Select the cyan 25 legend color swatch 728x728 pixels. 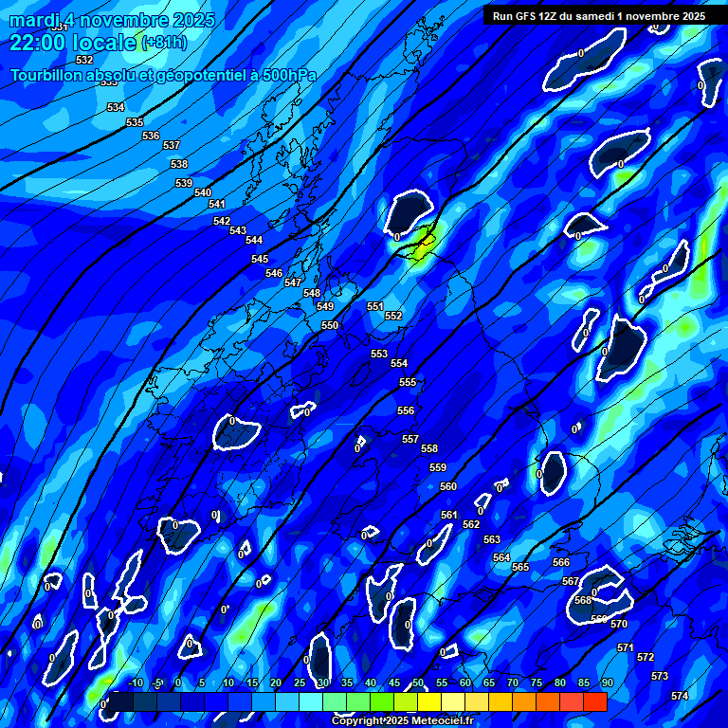pos(287,702)
